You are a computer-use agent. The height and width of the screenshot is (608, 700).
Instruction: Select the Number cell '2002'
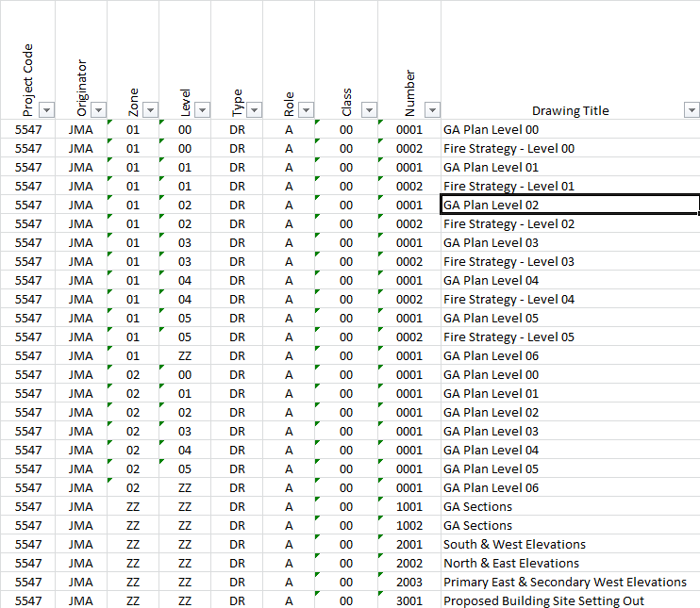tap(409, 563)
